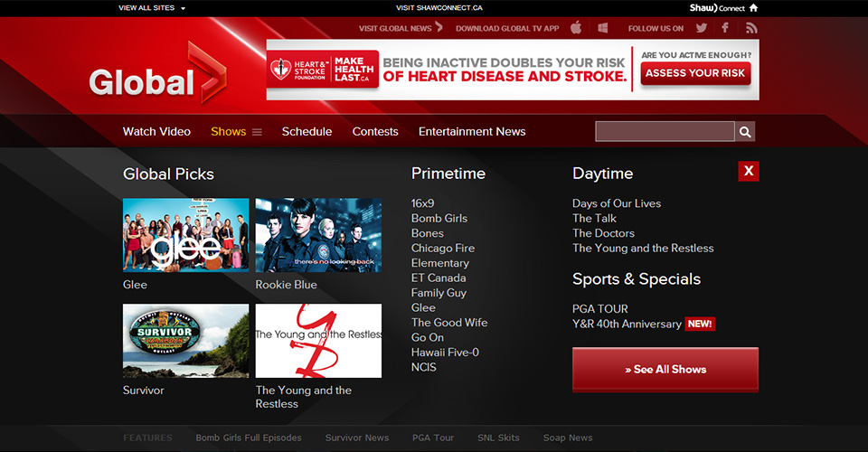Click the Glee caption under Global Picks
The image size is (868, 452).
point(135,285)
